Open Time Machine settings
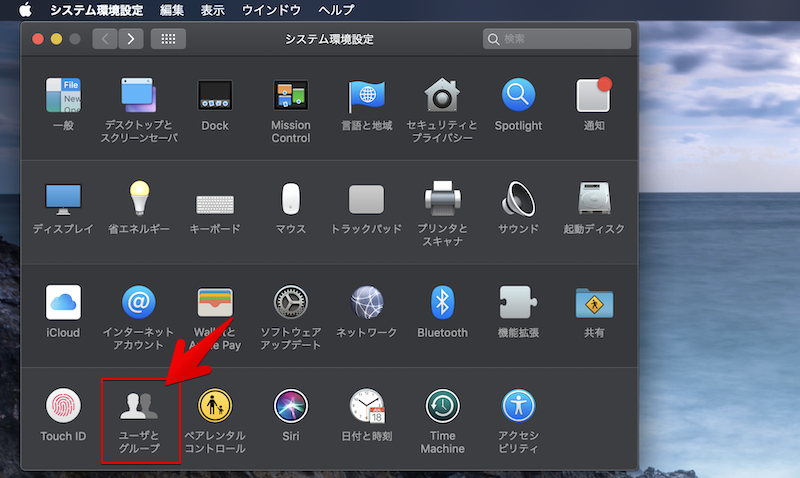 (442, 406)
